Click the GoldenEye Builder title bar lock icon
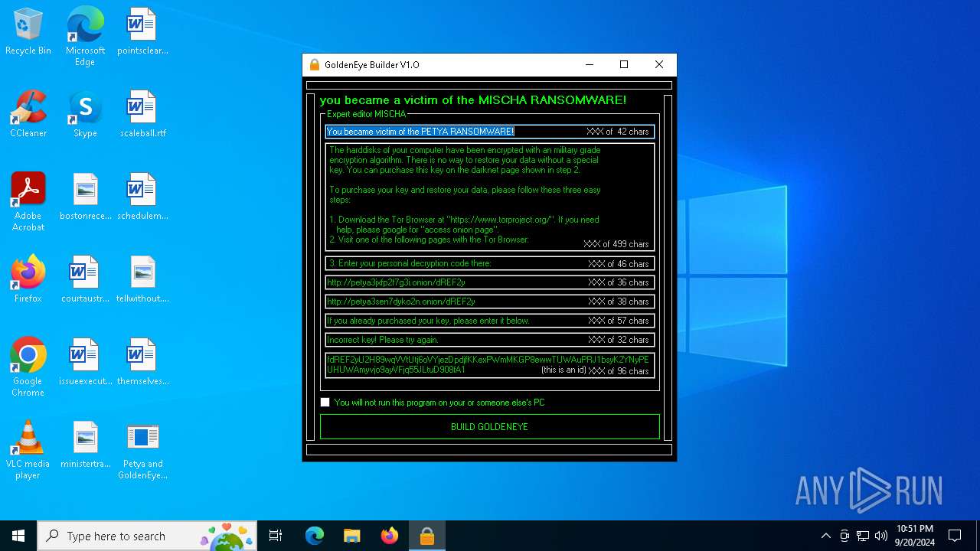Viewport: 980px width, 551px height. [x=314, y=65]
